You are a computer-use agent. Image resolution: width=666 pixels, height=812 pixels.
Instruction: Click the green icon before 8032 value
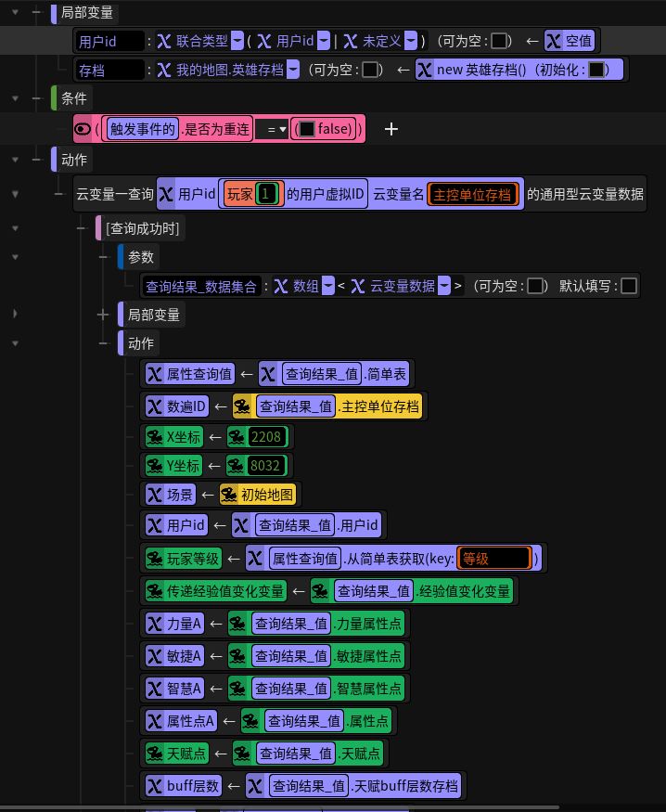235,466
